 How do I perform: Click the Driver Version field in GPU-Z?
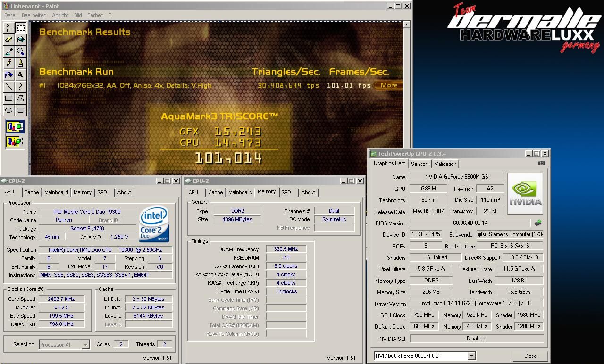tap(477, 304)
